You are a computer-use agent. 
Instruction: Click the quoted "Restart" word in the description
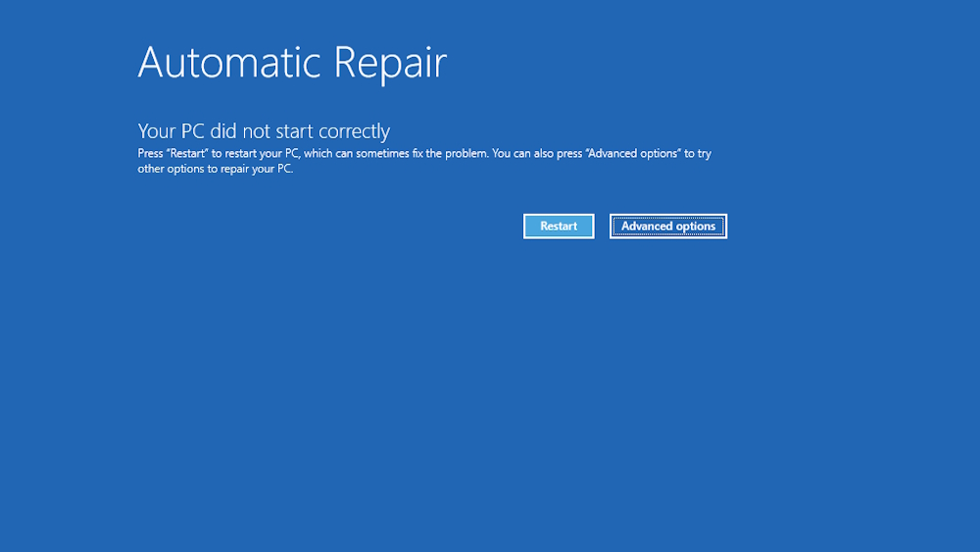pyautogui.click(x=186, y=154)
